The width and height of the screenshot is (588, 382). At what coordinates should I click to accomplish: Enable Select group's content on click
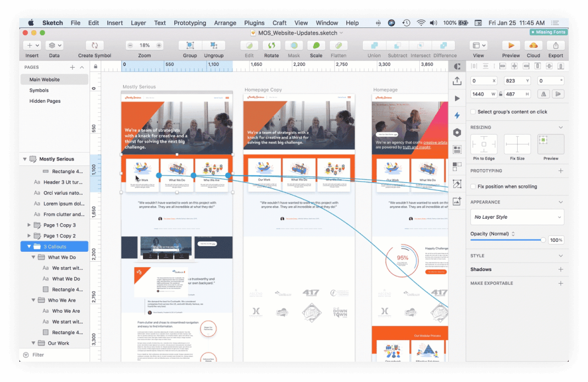[473, 112]
